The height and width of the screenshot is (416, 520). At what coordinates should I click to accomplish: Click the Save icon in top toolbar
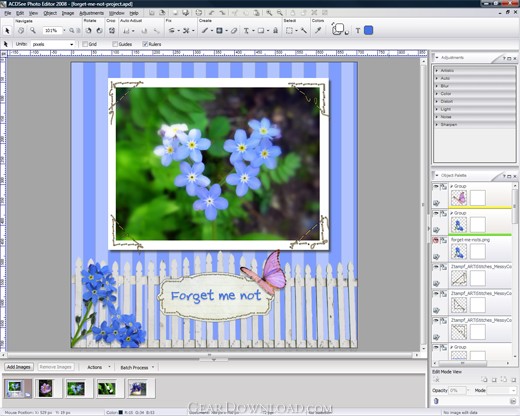(175, 13)
